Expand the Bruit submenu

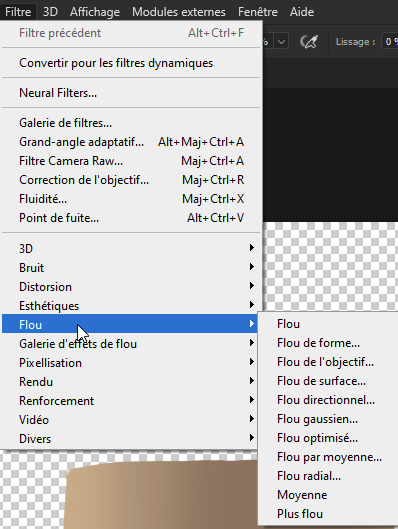pos(131,268)
